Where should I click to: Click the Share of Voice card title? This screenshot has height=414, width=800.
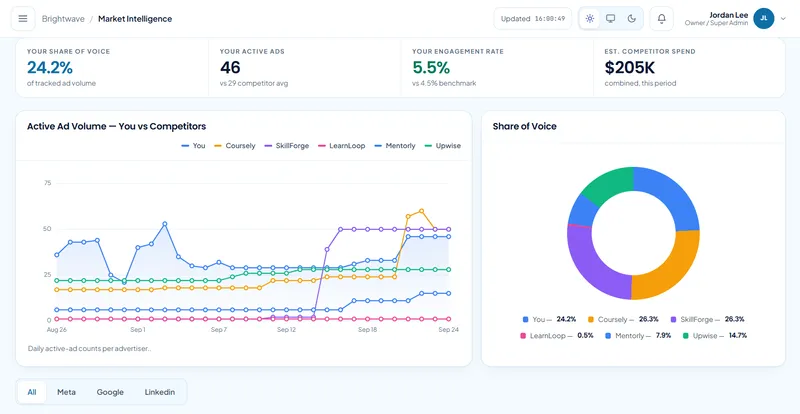tap(524, 127)
